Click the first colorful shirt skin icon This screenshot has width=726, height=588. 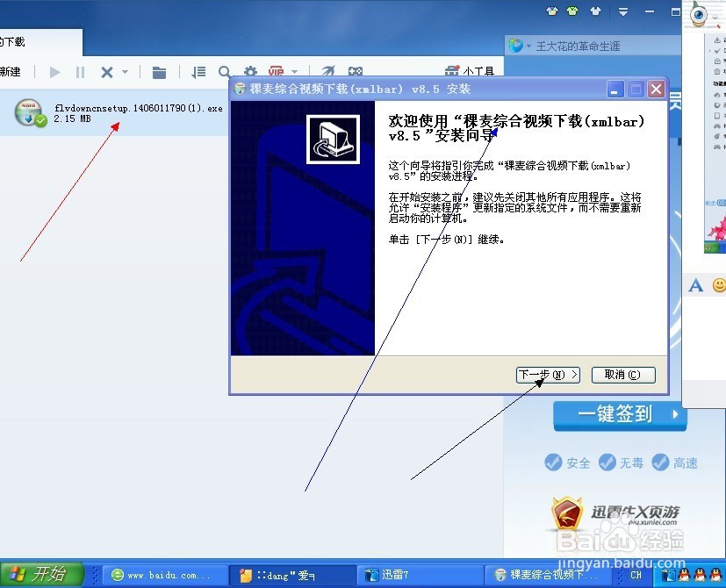point(552,11)
